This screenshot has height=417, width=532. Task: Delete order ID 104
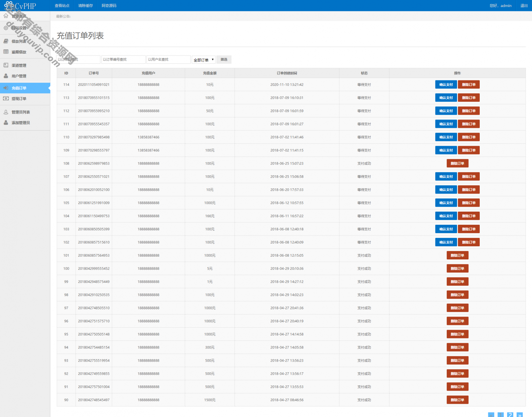tap(469, 216)
